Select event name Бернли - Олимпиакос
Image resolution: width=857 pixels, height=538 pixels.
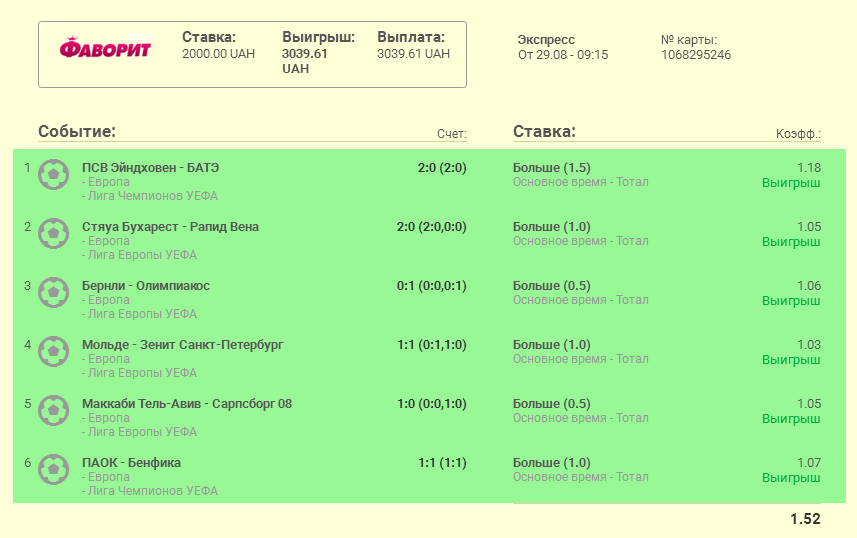click(146, 286)
